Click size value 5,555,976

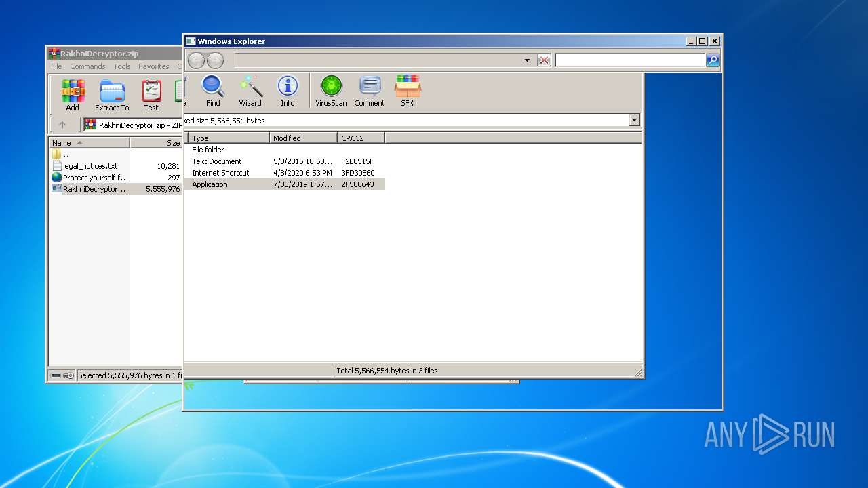pos(163,189)
